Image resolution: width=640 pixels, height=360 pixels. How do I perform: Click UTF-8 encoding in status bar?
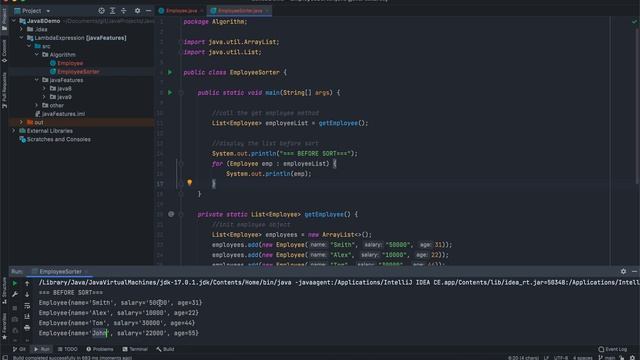tap(561, 358)
